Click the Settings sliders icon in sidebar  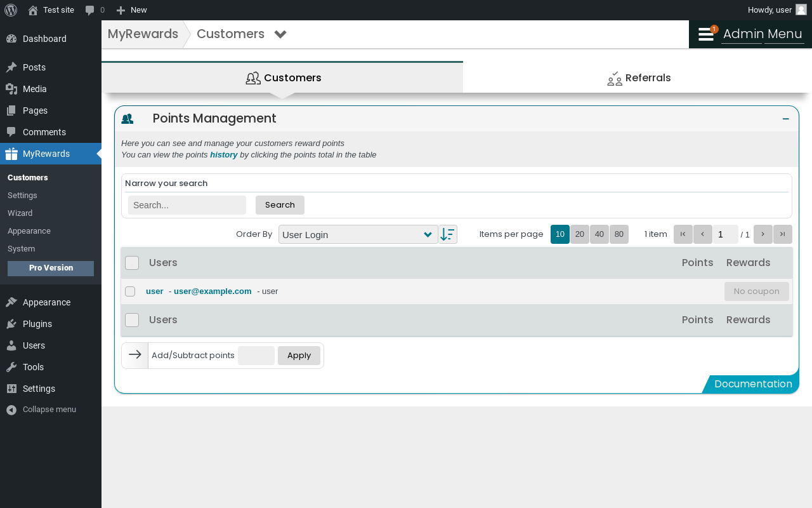[x=11, y=389]
